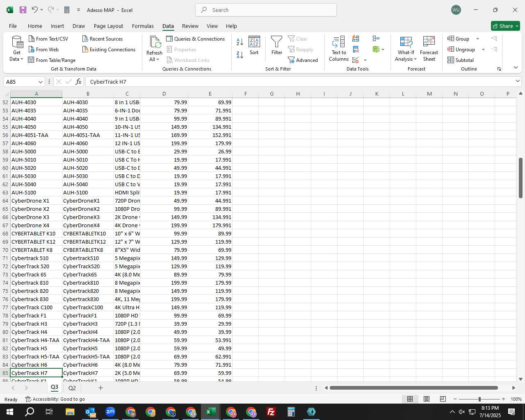
Task: Save the workbook using the Save icon
Action: pyautogui.click(x=23, y=10)
